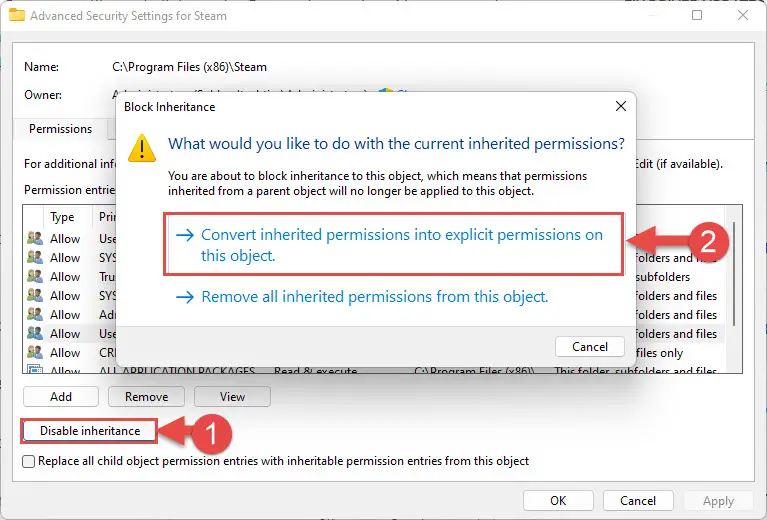Click the permission list vertical scrollbar
The height and width of the screenshot is (520, 767).
point(734,274)
